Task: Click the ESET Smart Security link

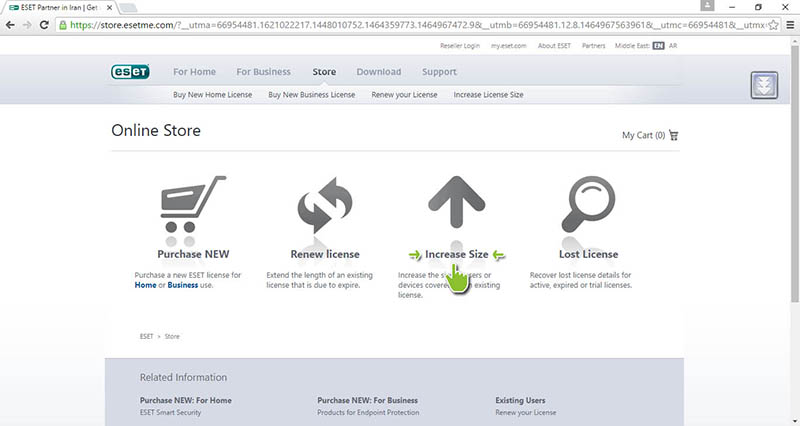Action: [170, 412]
